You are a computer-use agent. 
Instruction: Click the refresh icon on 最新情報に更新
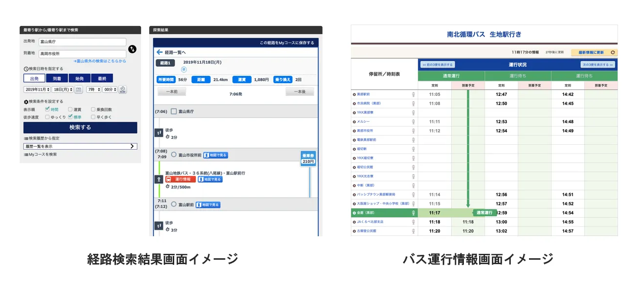pyautogui.click(x=613, y=52)
